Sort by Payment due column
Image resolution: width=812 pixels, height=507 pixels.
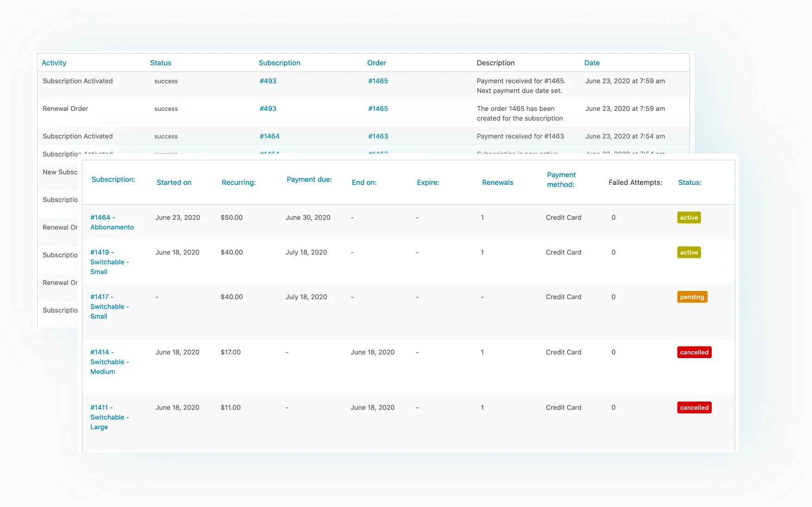(309, 179)
